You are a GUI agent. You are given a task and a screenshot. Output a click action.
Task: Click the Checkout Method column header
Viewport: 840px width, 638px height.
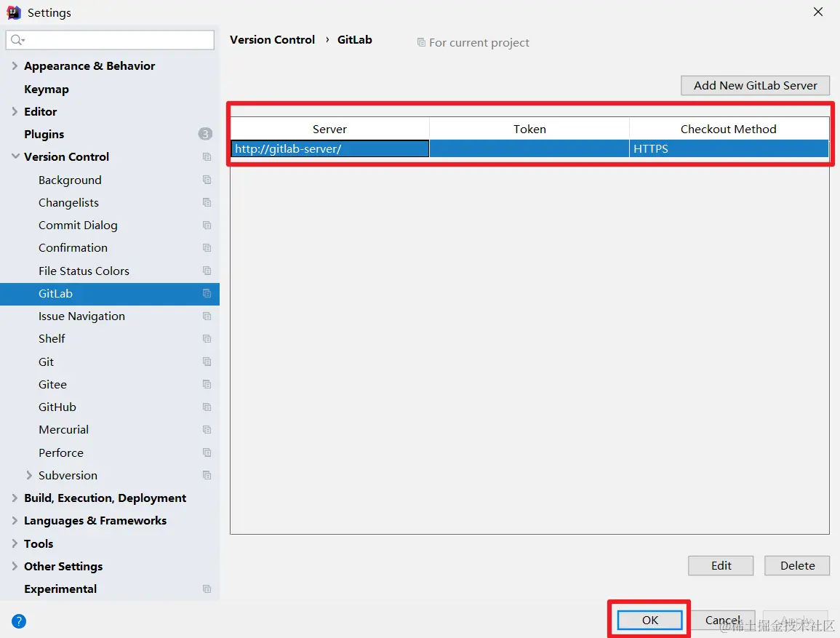click(x=729, y=129)
